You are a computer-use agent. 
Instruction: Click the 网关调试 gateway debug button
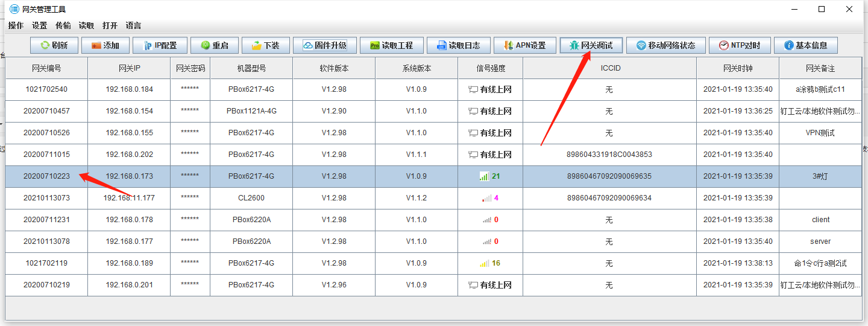[x=591, y=45]
